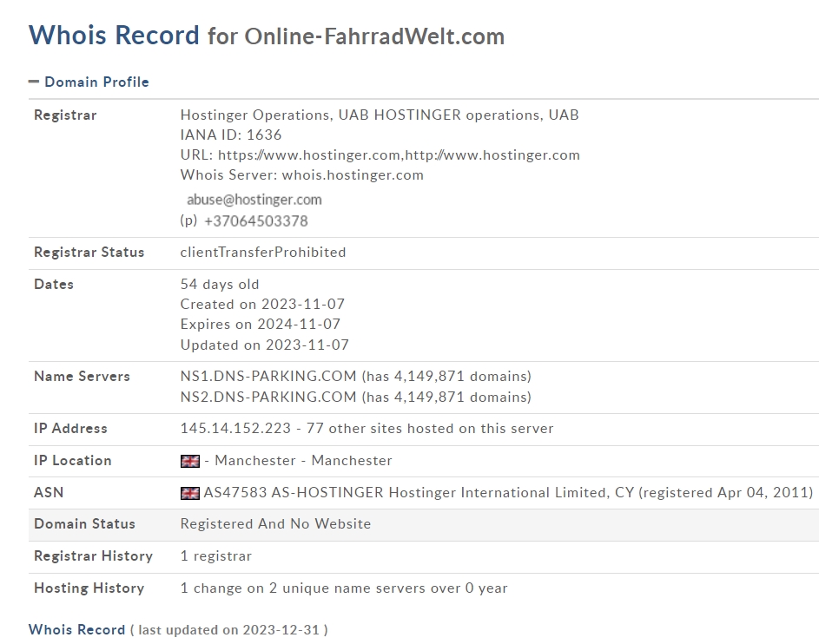Click the 'IP Address' row label
The width and height of the screenshot is (819, 644).
tap(70, 429)
